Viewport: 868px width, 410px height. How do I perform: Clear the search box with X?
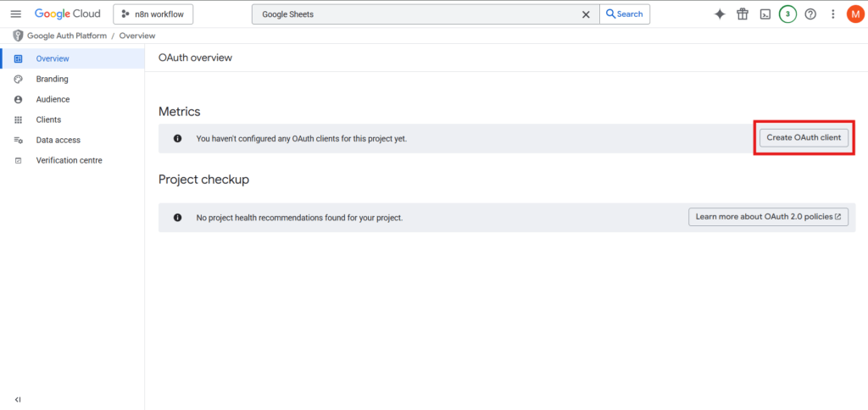tap(585, 14)
